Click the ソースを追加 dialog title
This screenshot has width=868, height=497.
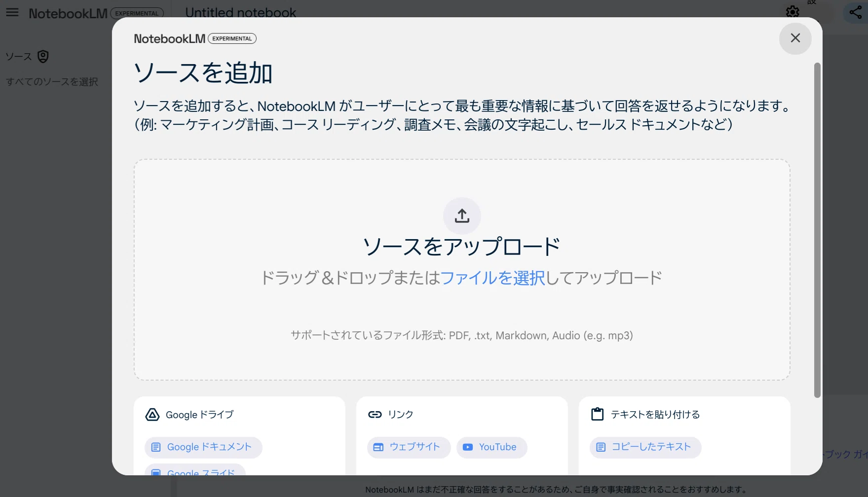pos(203,73)
